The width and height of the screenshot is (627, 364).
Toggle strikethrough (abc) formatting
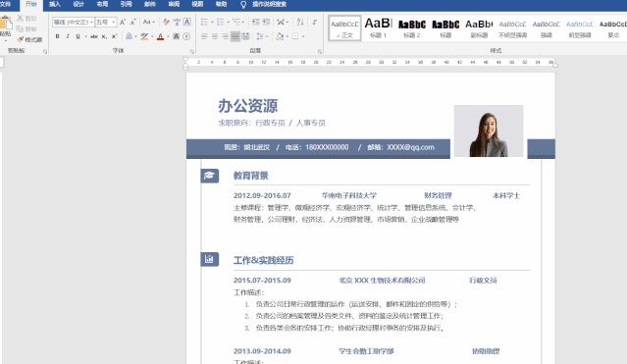tap(94, 36)
